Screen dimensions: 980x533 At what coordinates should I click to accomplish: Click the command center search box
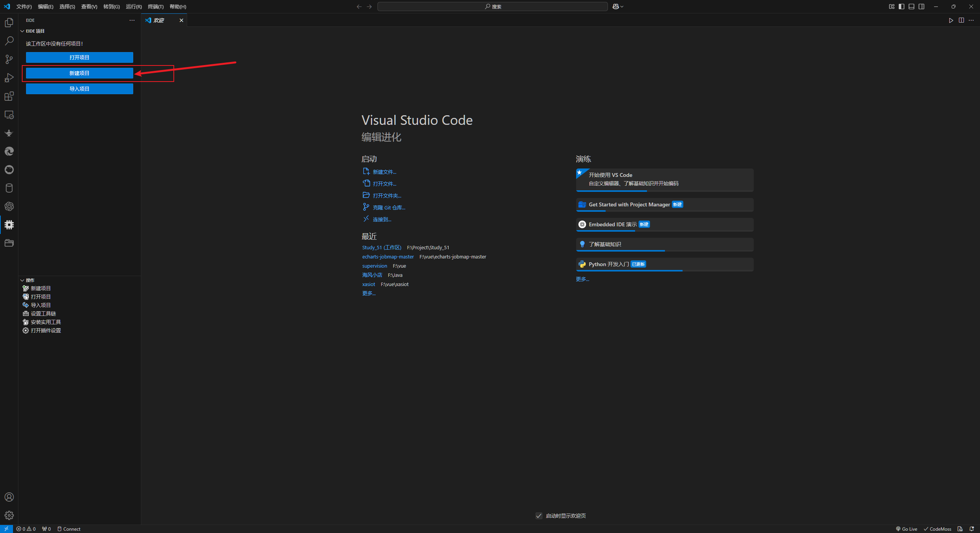(x=493, y=7)
